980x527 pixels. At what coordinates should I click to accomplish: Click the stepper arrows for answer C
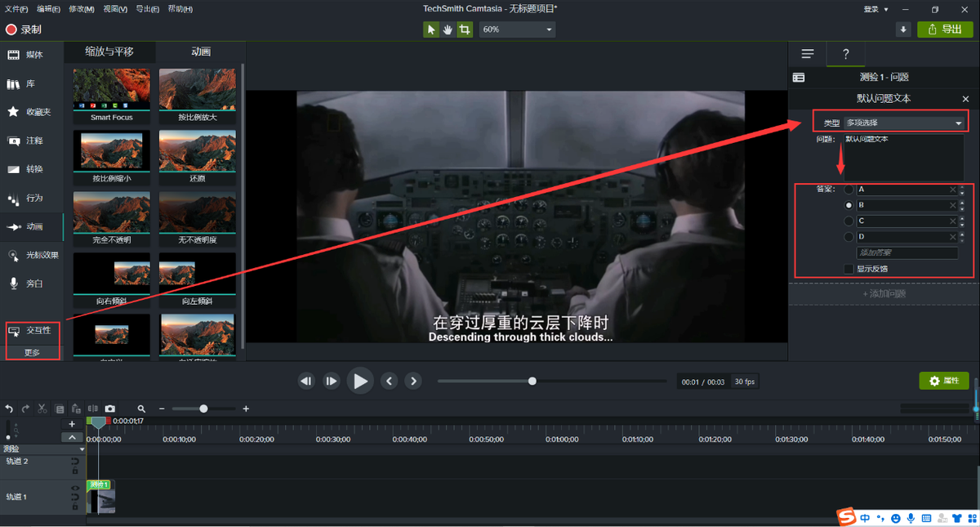coord(962,221)
